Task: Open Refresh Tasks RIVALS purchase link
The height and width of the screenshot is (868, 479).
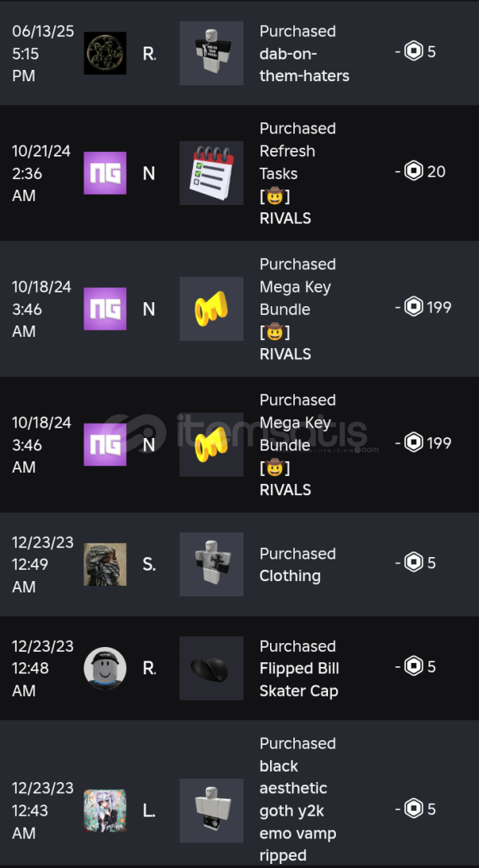Action: pyautogui.click(x=298, y=174)
